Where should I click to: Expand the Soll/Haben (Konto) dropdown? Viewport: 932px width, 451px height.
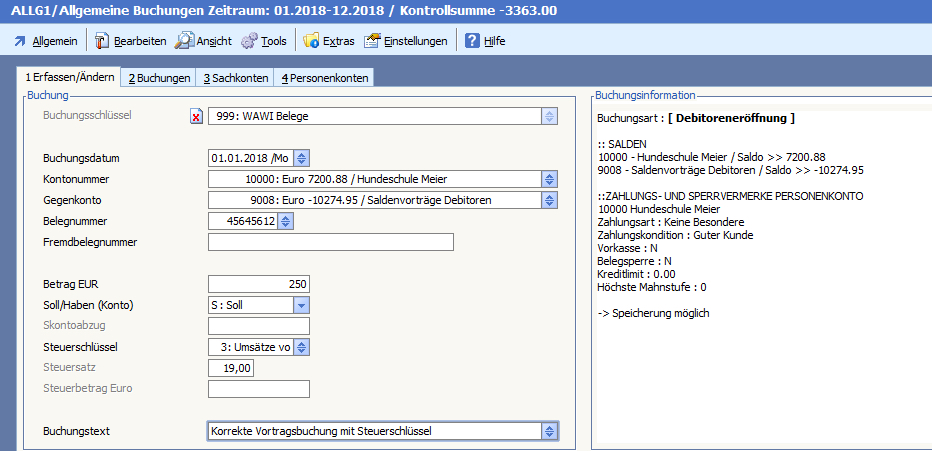301,305
